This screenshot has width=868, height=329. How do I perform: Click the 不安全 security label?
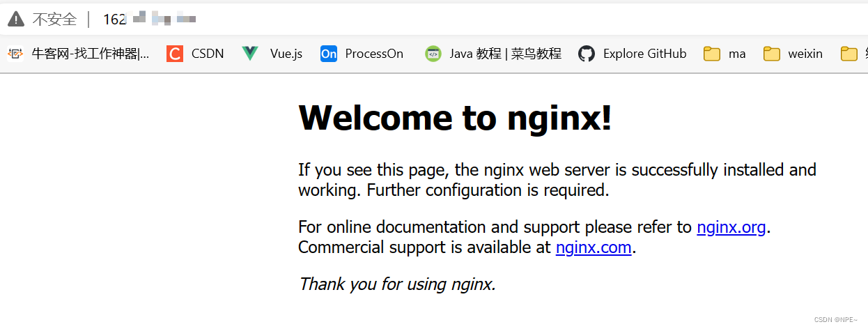coord(54,20)
